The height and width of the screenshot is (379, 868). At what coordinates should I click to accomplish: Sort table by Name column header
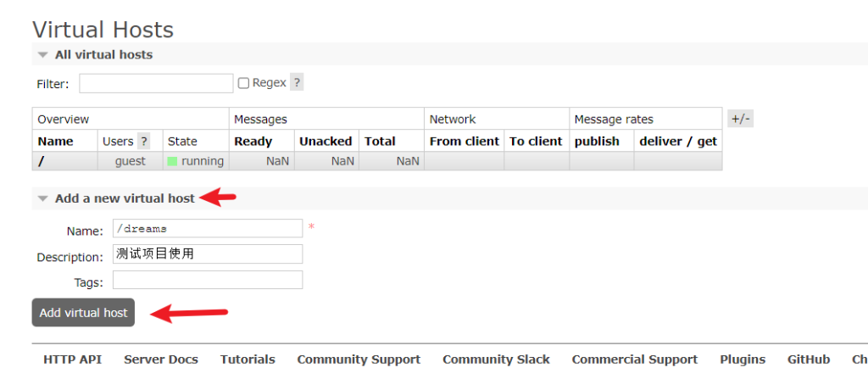coord(56,142)
